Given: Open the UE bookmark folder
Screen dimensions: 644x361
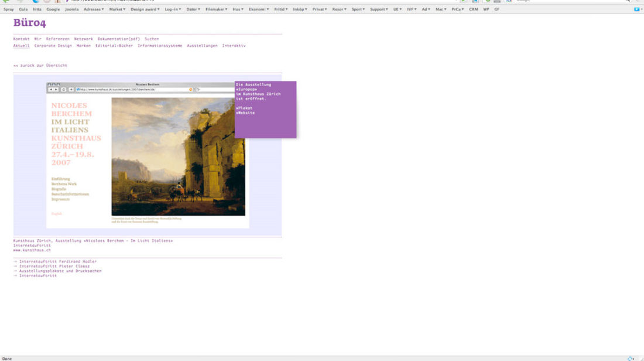Looking at the screenshot, I should [398, 9].
